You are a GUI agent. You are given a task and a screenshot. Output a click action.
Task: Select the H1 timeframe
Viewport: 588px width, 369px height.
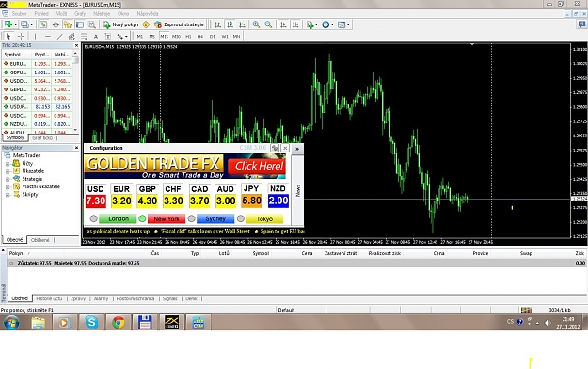pyautogui.click(x=188, y=37)
